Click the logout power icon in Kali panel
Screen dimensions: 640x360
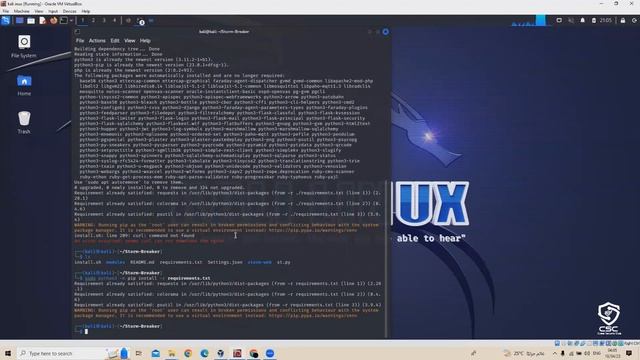[x=634, y=20]
